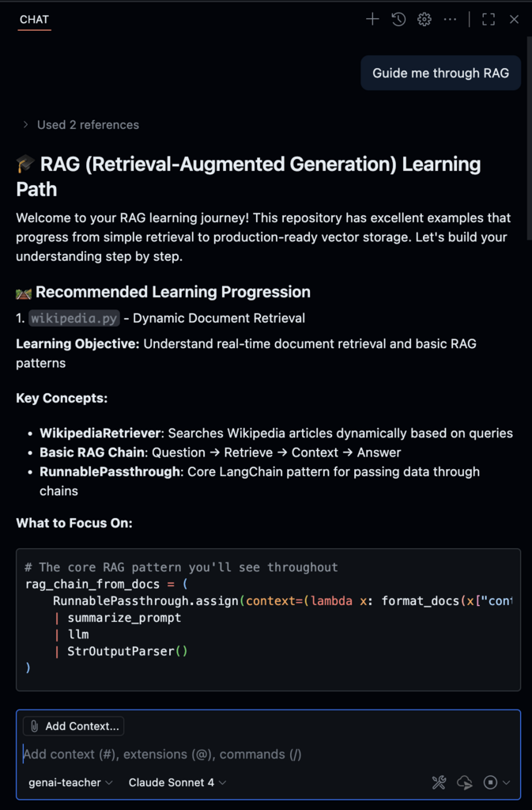Open the configure tools wrench icon
Image resolution: width=532 pixels, height=810 pixels.
[x=439, y=782]
